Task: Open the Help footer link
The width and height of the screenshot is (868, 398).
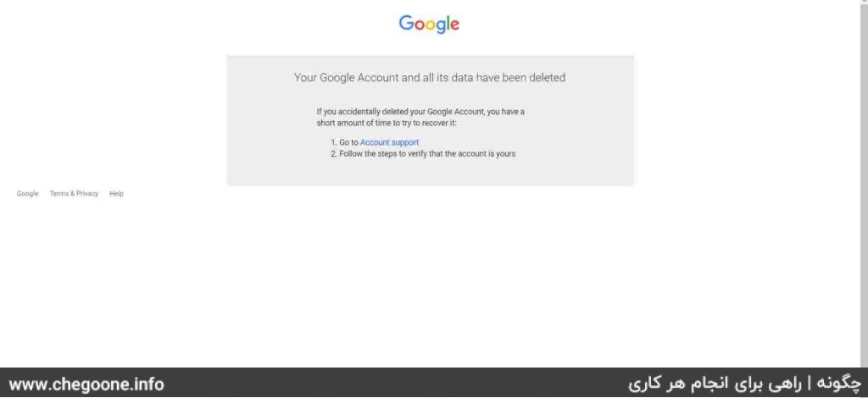Action: [116, 193]
